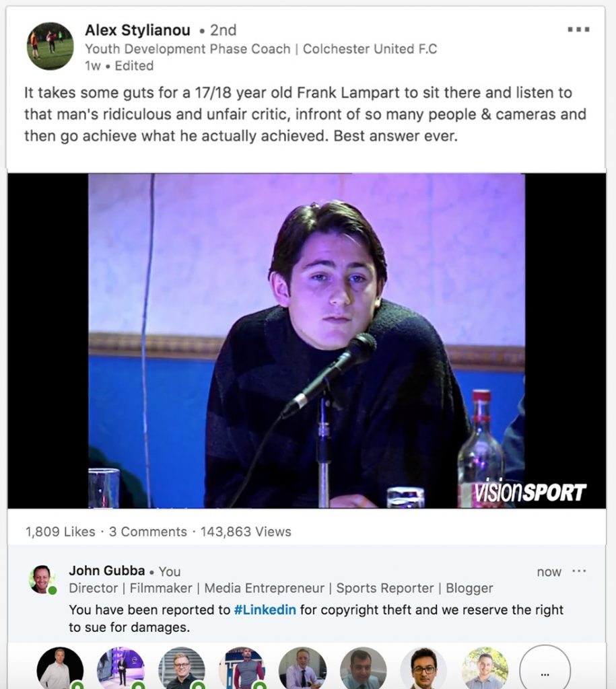Show the 3 Comments thread
Screen dimensions: 616x689
pyautogui.click(x=147, y=532)
